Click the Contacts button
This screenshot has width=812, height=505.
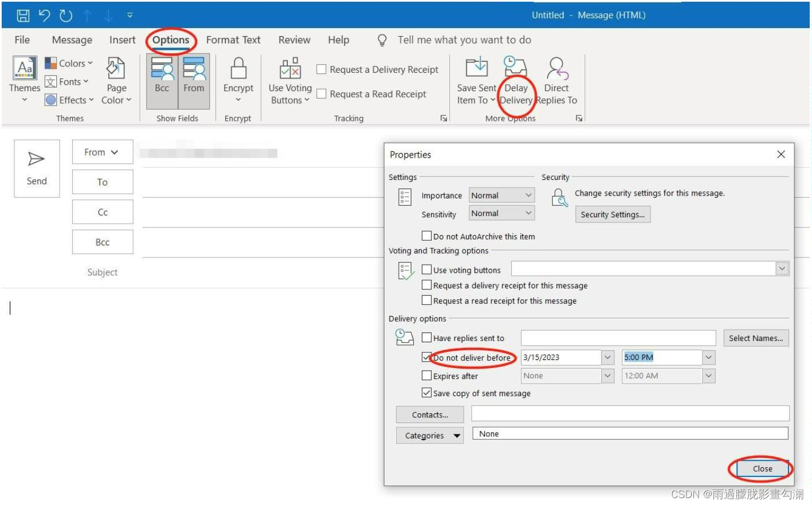[x=430, y=414]
